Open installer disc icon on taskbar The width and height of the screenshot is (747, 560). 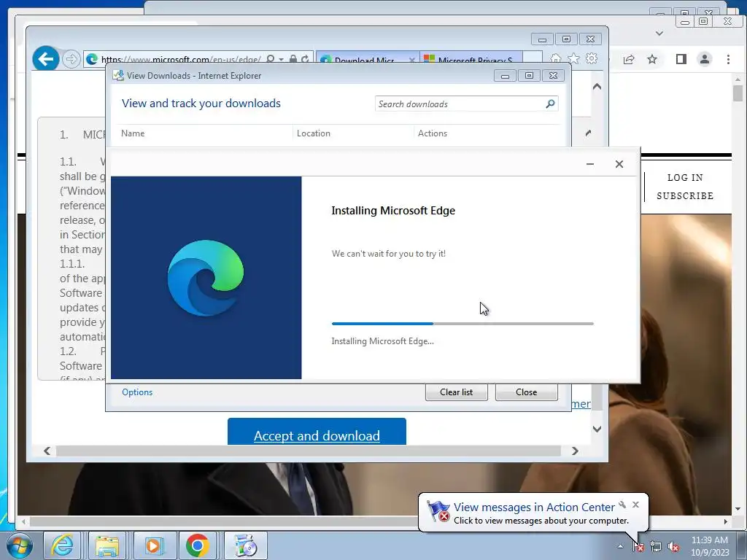click(246, 545)
